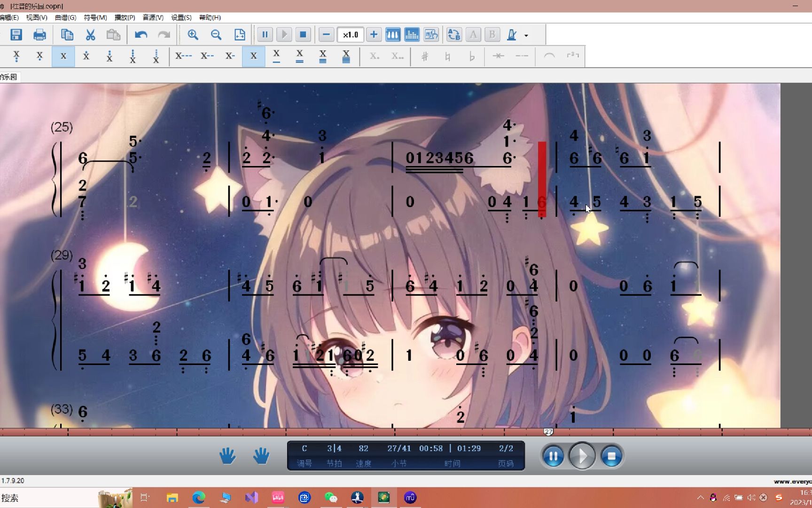Open the metronome dropdown arrow

(526, 35)
